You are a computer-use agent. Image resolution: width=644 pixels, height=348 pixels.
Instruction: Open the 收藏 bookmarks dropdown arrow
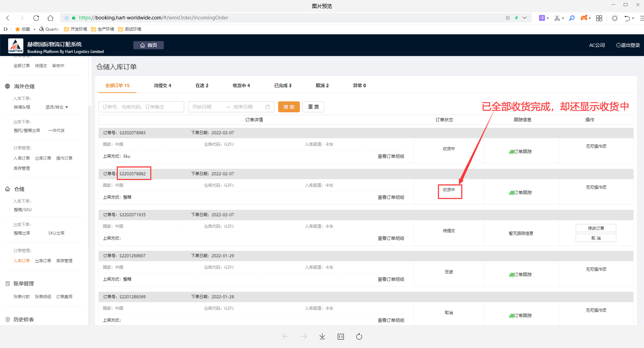pos(34,29)
